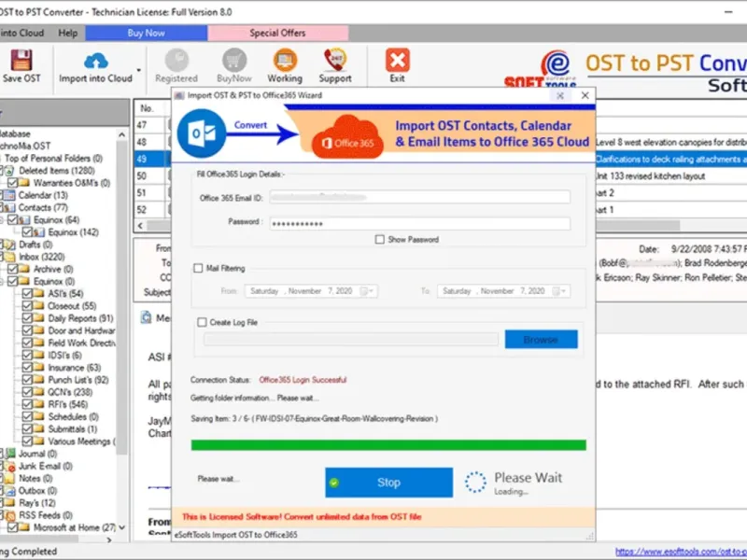
Task: Click the message body document icon
Action: 147,317
